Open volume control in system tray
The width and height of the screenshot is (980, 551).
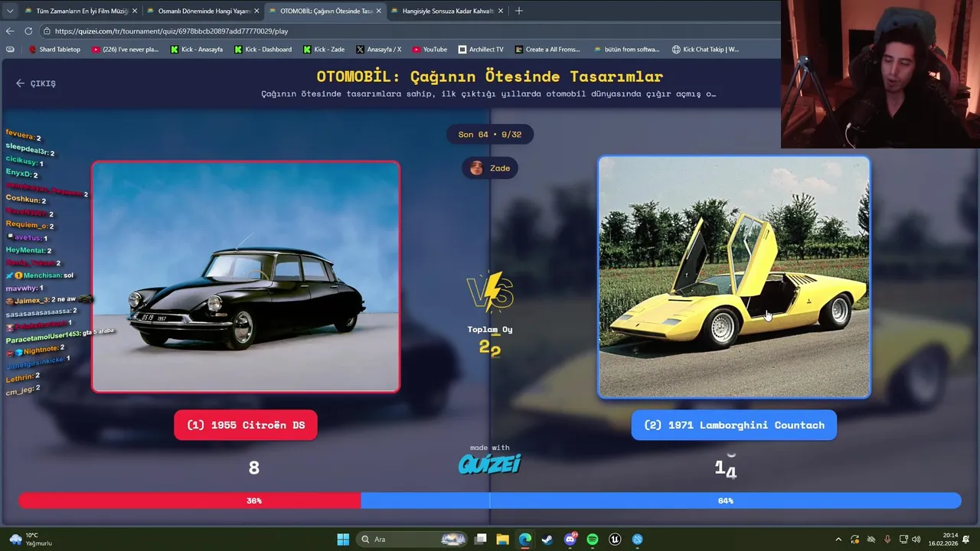(918, 540)
